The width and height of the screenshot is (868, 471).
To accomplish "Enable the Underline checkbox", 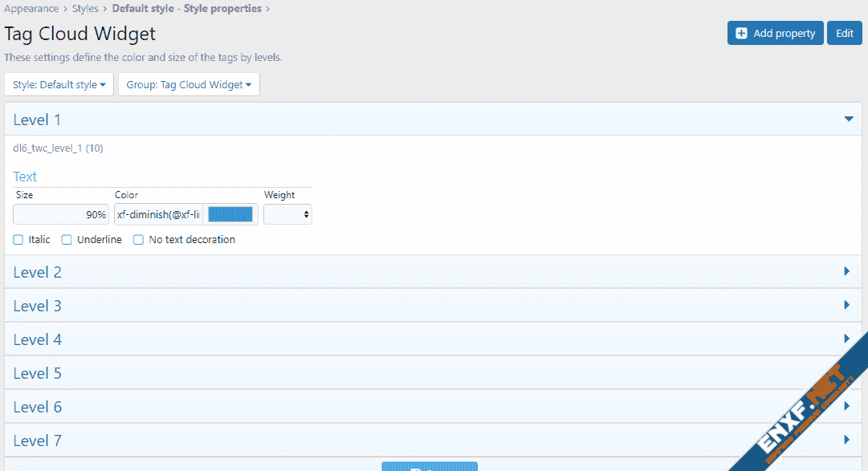I will point(67,240).
